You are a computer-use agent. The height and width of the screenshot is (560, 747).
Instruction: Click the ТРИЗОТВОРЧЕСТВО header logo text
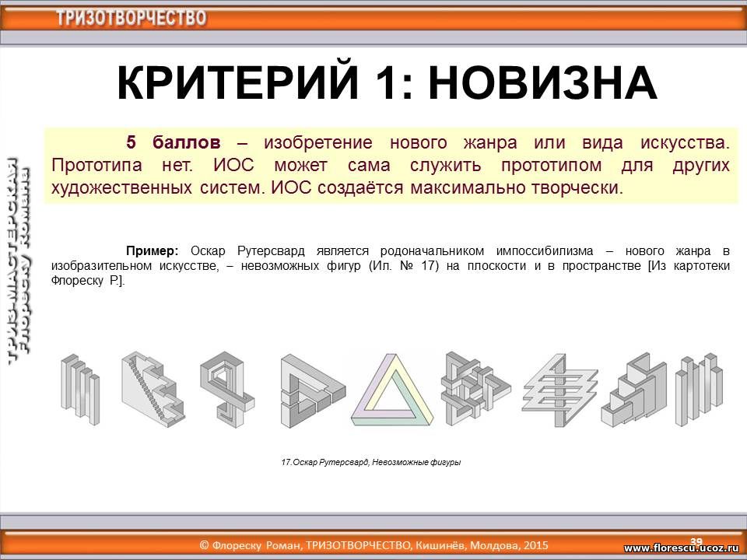click(130, 18)
